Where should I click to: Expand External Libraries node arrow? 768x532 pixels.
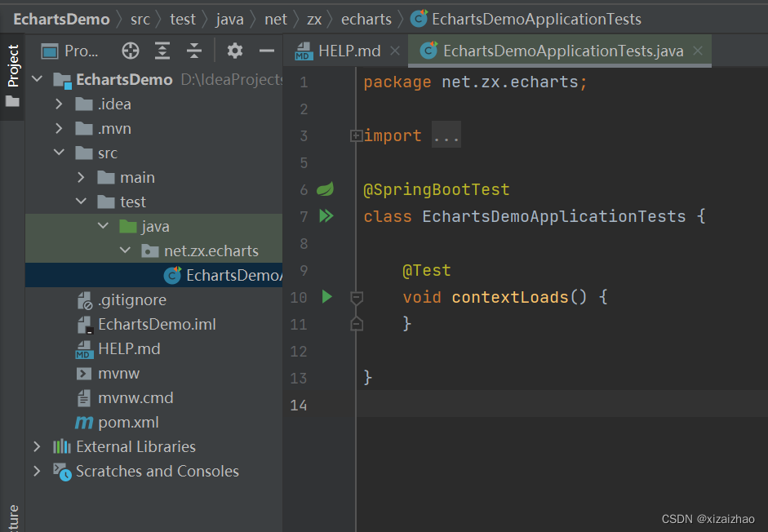pyautogui.click(x=38, y=446)
